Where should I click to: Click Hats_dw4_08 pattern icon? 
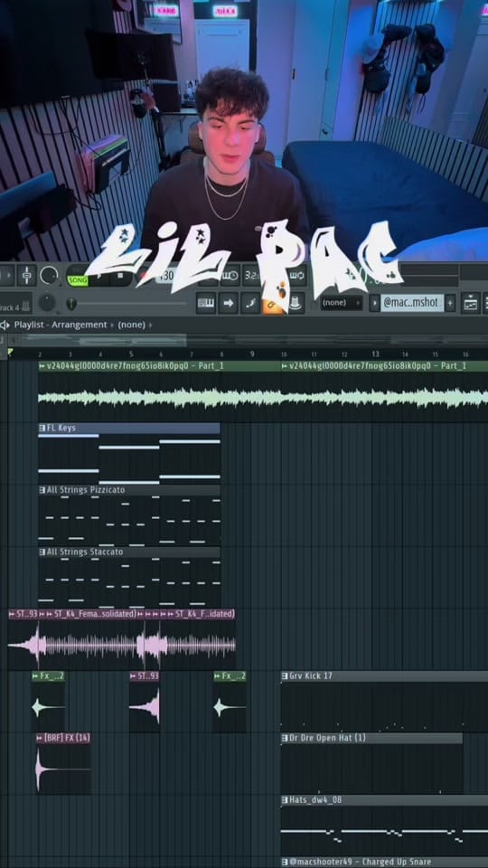coord(285,800)
